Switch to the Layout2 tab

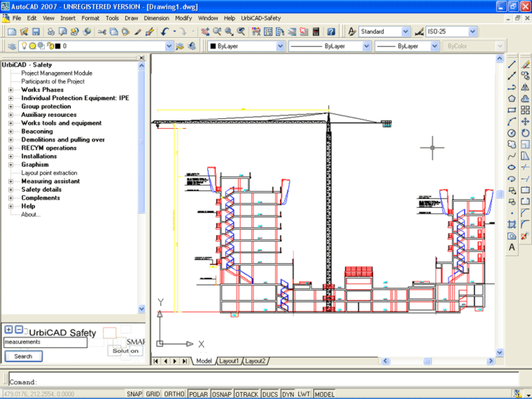coord(255,361)
